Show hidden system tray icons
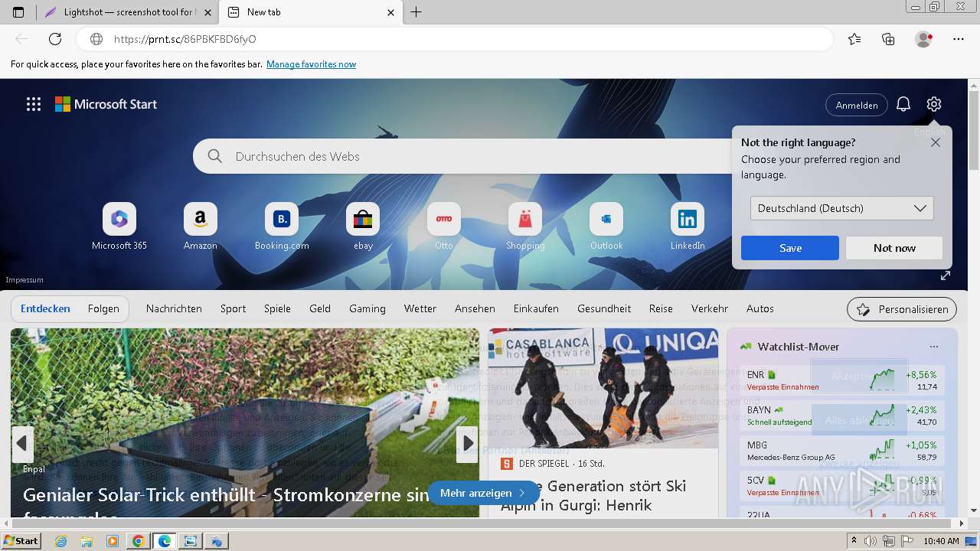The width and height of the screenshot is (980, 551). pos(854,541)
